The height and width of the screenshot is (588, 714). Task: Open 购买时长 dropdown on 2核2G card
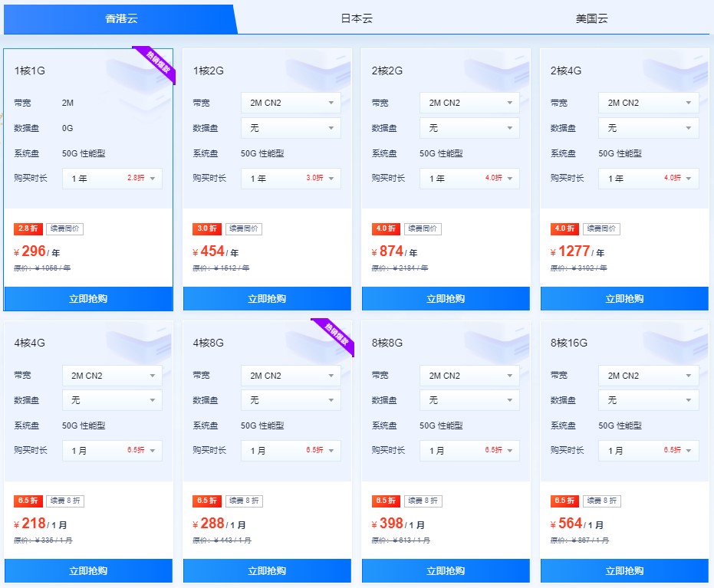469,179
